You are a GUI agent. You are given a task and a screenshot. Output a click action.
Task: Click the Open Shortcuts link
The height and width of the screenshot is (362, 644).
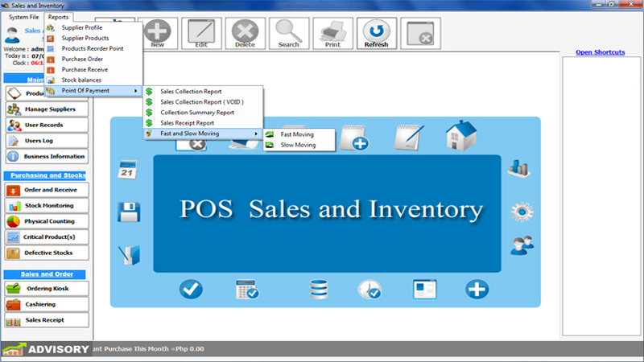click(600, 52)
